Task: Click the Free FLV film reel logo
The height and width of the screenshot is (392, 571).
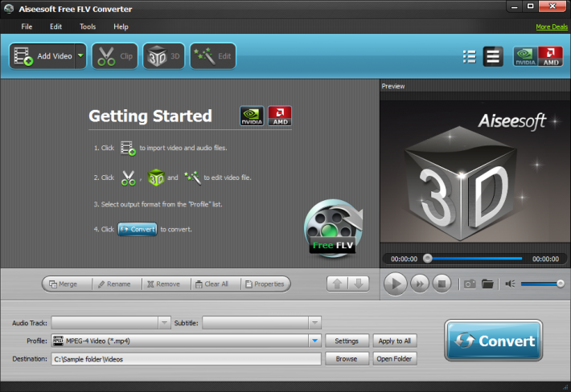Action: point(333,229)
